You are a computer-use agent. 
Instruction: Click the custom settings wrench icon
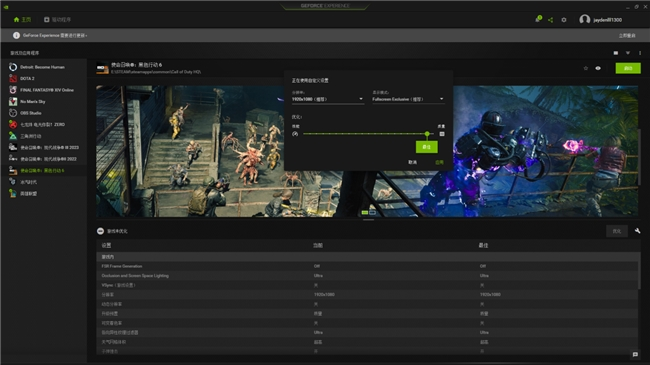(637, 231)
